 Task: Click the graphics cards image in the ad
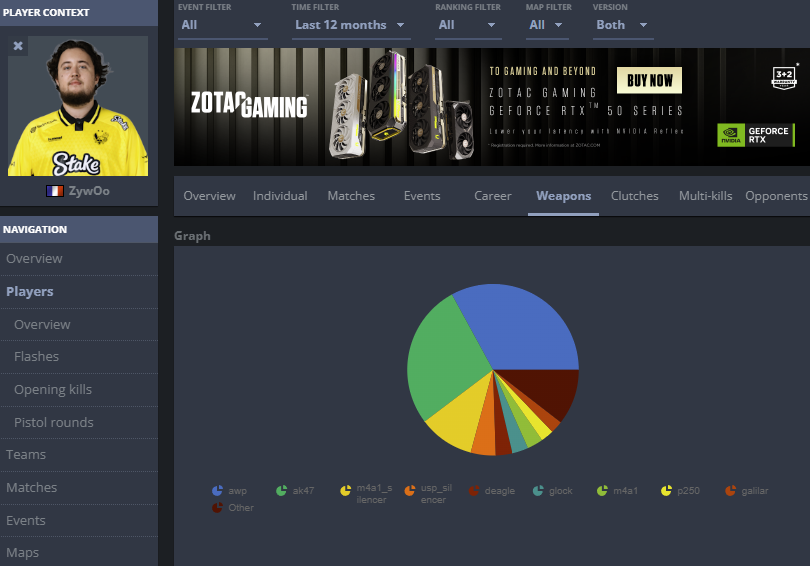[x=402, y=105]
